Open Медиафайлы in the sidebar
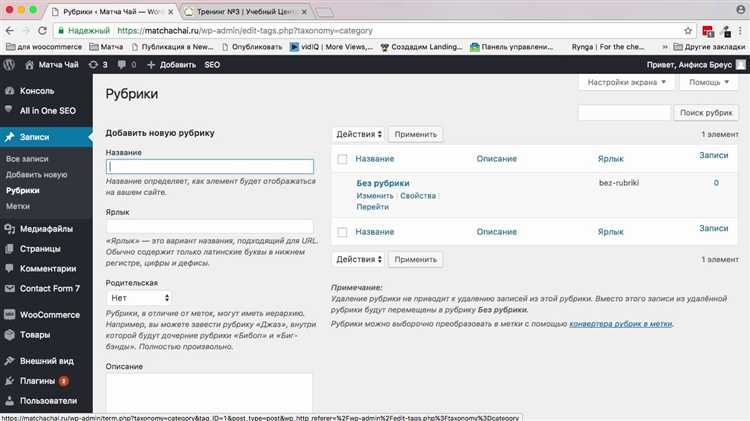The image size is (750, 421). pyautogui.click(x=46, y=228)
